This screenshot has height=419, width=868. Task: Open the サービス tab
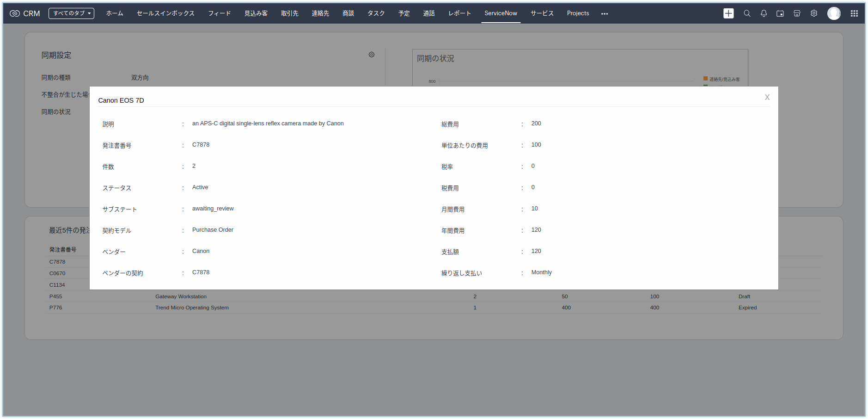[x=542, y=13]
